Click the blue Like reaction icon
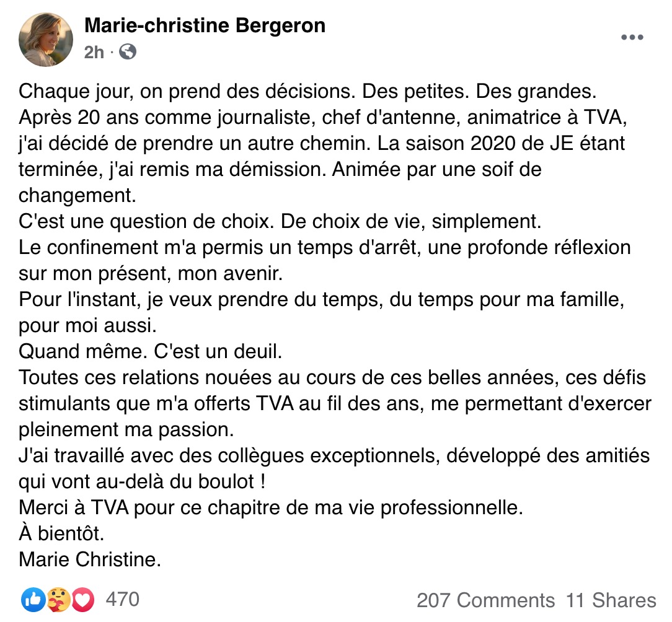The height and width of the screenshot is (622, 672). tap(33, 600)
